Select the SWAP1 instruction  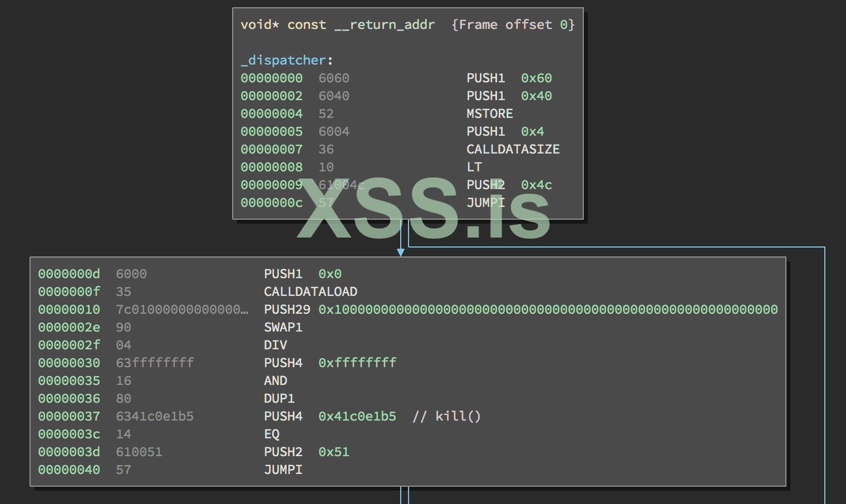click(283, 327)
